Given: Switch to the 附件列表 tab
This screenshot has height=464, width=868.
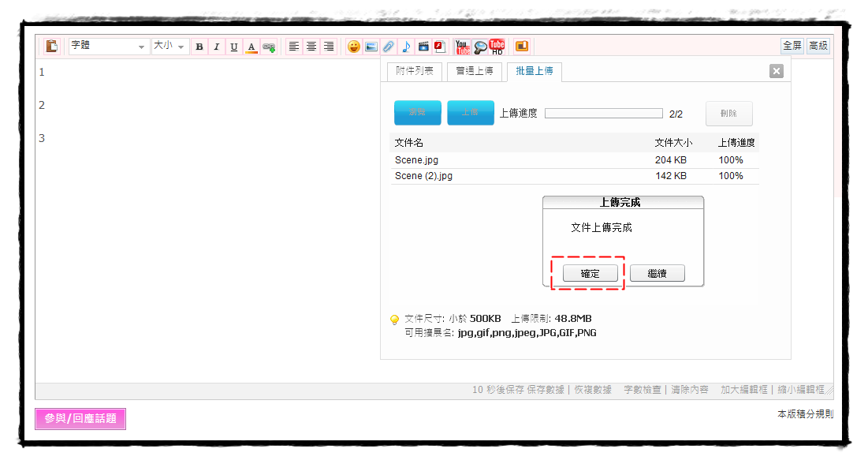Looking at the screenshot, I should coord(415,71).
